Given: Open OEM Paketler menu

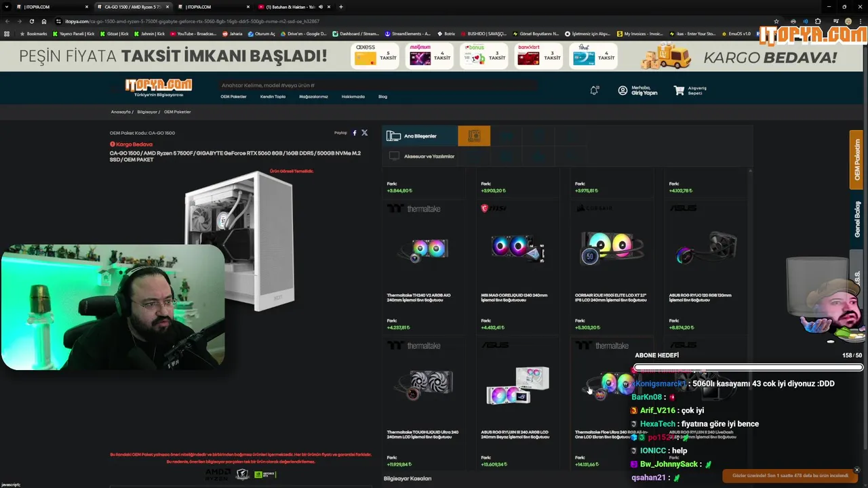Looking at the screenshot, I should pyautogui.click(x=233, y=96).
